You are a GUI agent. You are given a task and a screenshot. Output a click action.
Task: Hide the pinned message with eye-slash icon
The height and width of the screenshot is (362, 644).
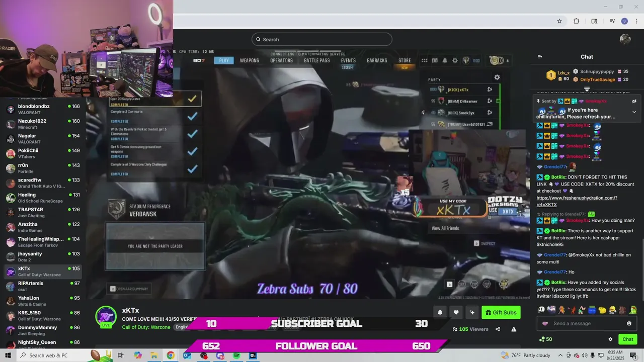(x=634, y=101)
